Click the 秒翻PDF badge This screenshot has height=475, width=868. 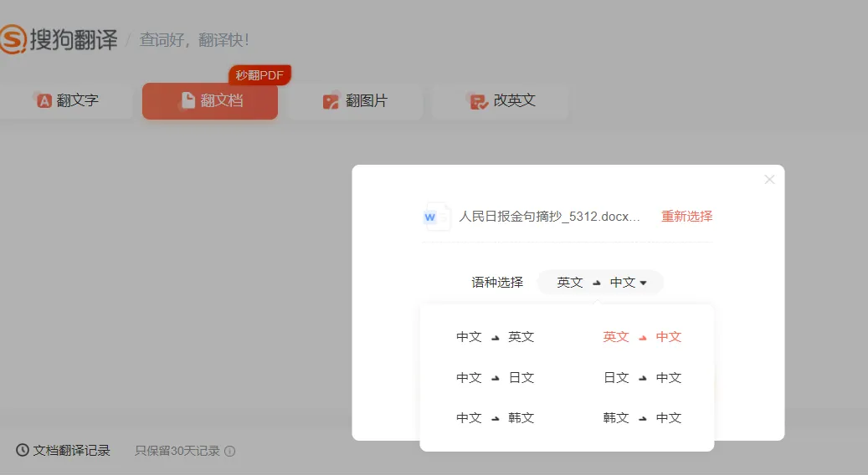[259, 75]
